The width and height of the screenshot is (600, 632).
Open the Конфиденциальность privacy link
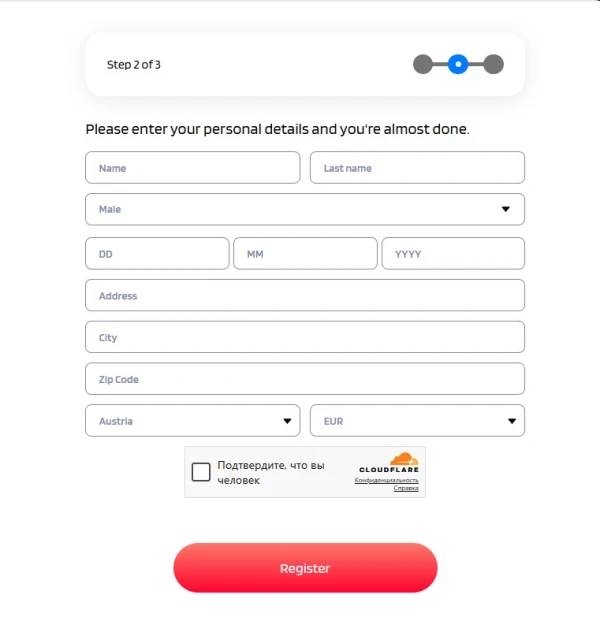click(386, 480)
